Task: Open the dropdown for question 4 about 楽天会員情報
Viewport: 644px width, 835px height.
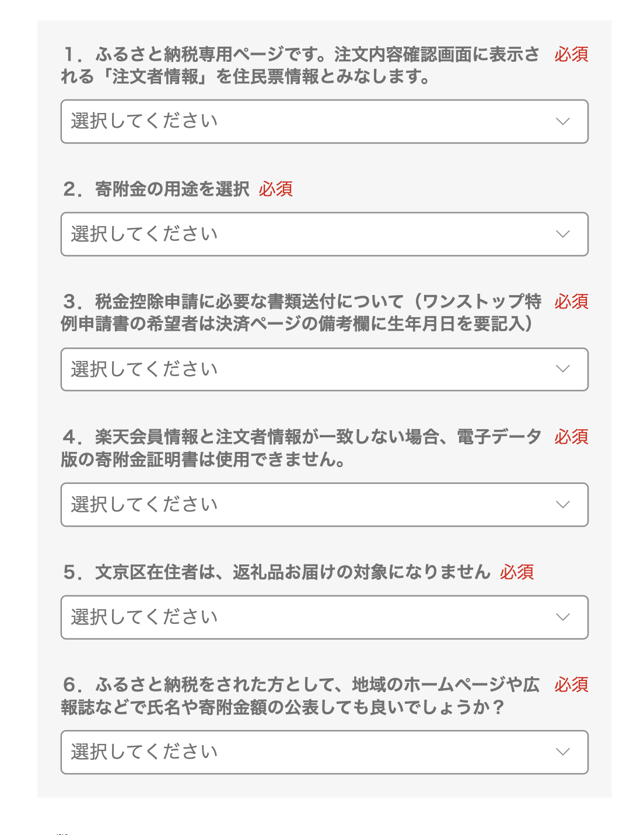Action: [324, 504]
